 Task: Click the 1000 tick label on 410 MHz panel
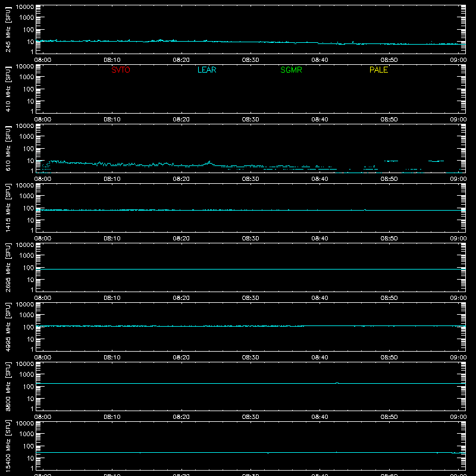(x=27, y=77)
